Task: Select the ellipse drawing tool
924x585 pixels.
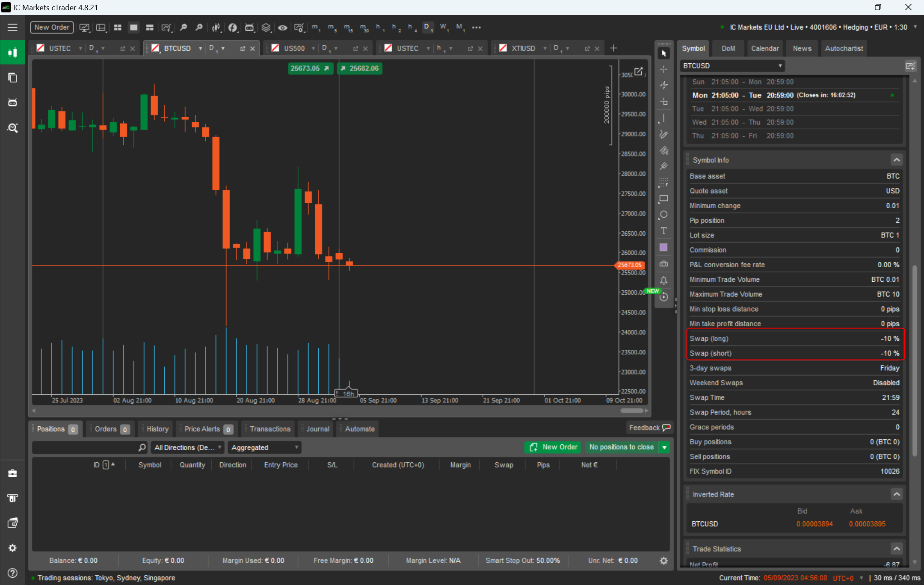Action: pos(663,215)
